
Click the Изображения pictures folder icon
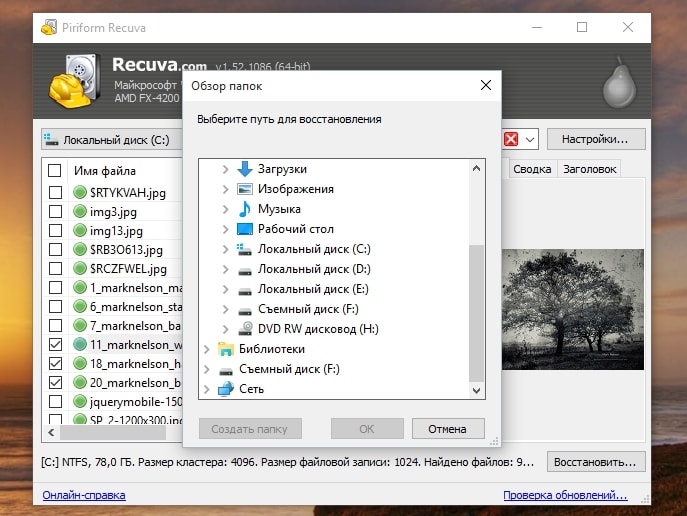[x=244, y=189]
